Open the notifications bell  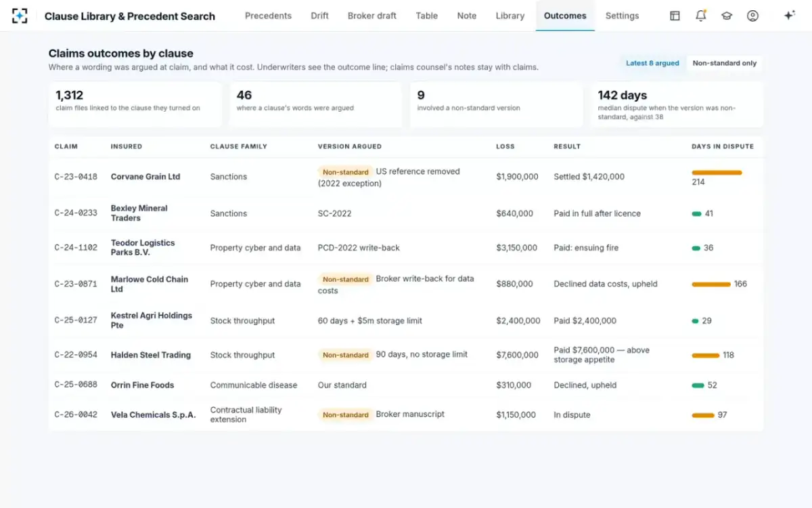tap(700, 16)
